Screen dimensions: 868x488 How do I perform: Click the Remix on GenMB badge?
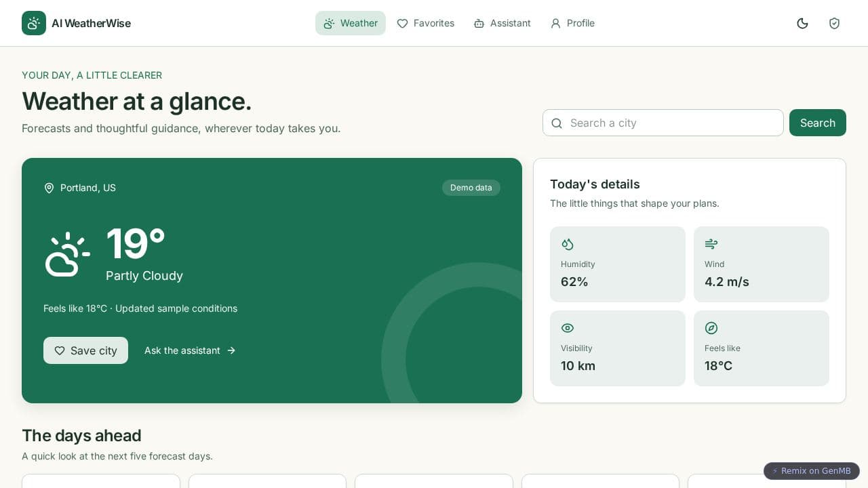click(812, 471)
